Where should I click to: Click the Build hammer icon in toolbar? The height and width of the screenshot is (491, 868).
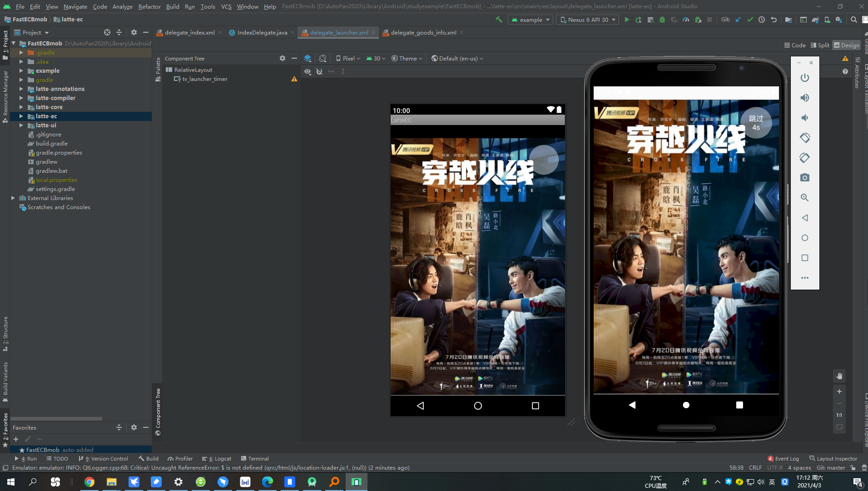pos(499,20)
